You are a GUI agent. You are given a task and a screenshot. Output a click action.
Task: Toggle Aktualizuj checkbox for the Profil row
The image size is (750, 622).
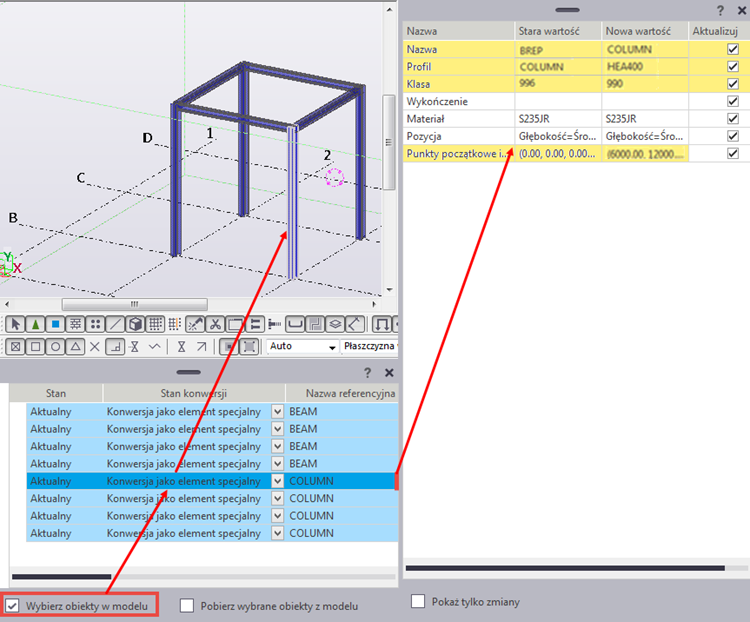pyautogui.click(x=733, y=66)
